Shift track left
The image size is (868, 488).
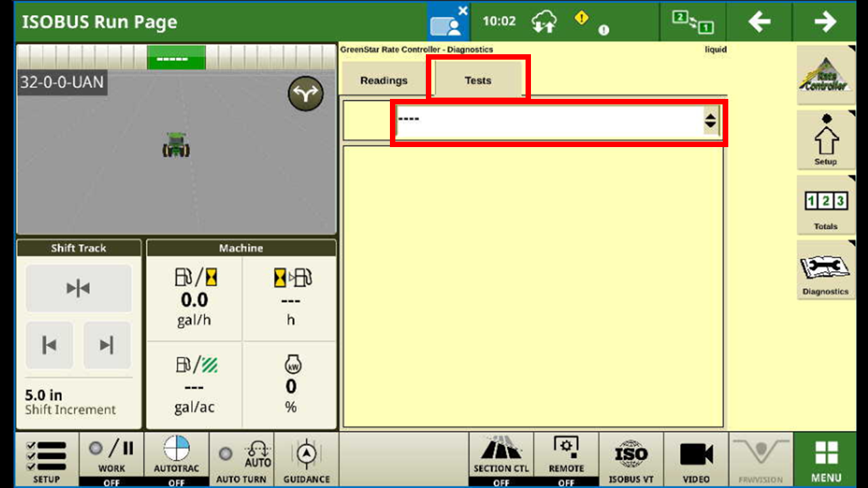click(x=50, y=346)
